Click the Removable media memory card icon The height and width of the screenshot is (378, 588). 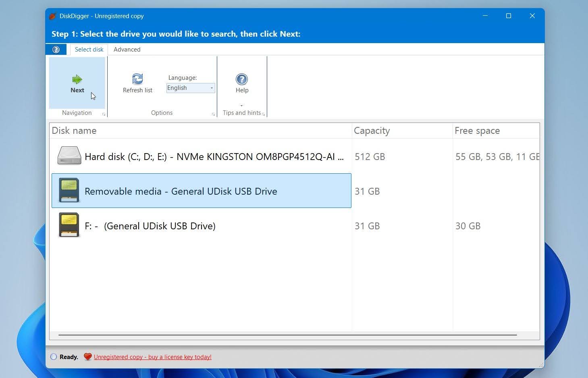69,190
